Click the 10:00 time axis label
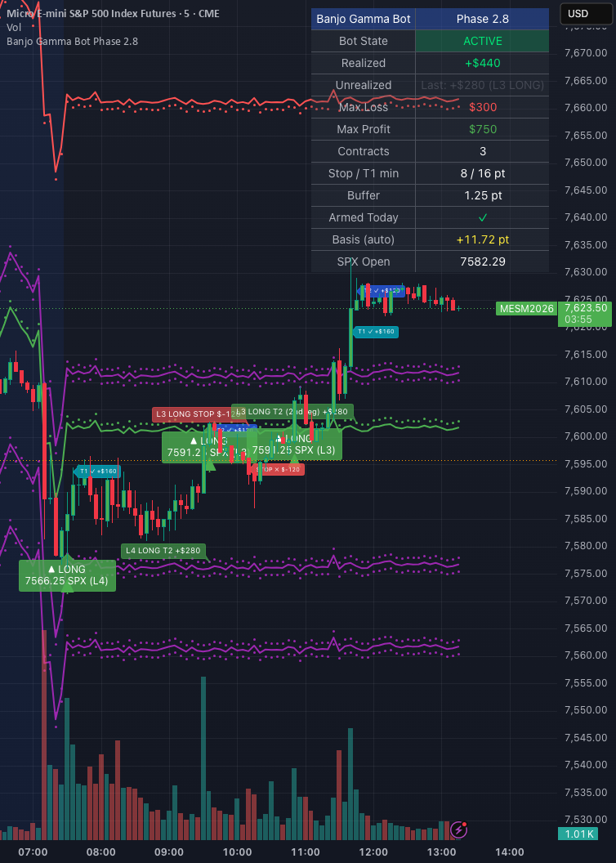The image size is (616, 863). coord(237,852)
